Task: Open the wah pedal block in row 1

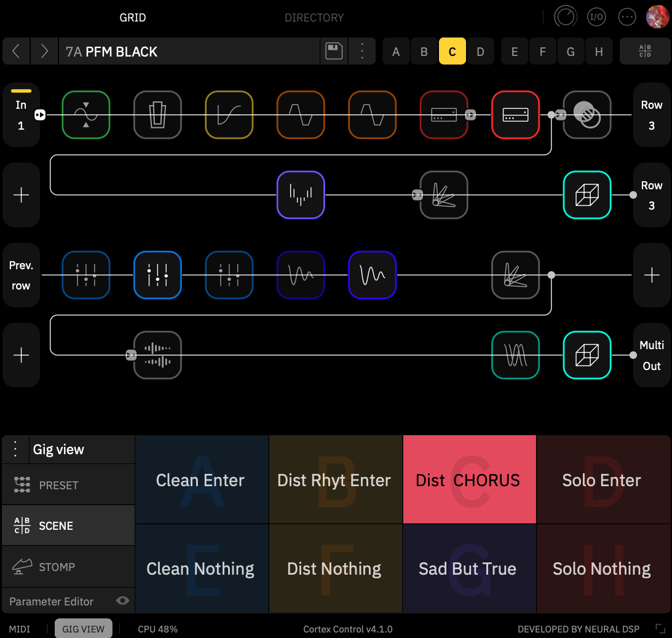Action: point(157,115)
